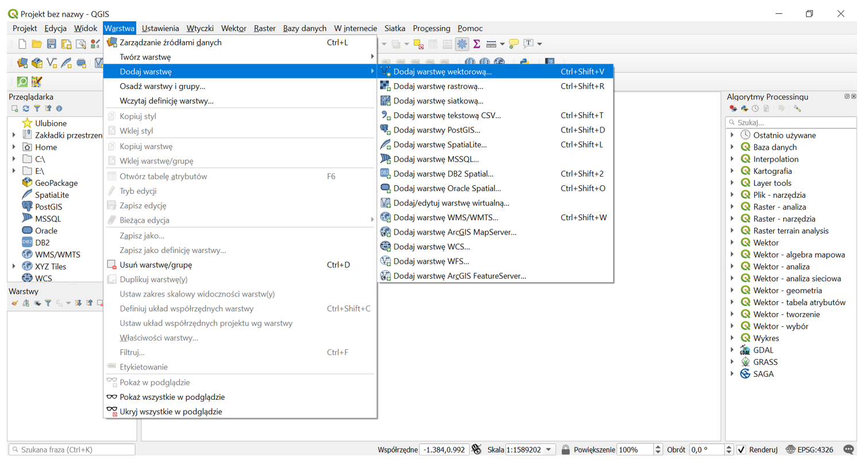
Task: Open the Processing toolbox gear icon
Action: tap(462, 44)
